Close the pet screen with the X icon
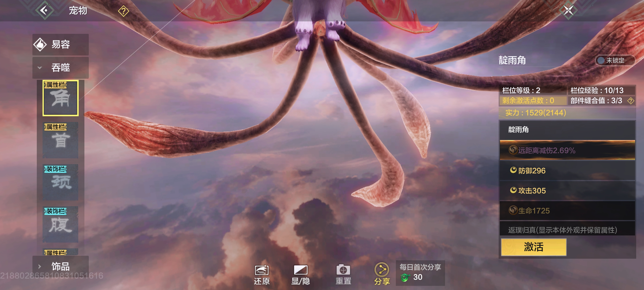 point(568,11)
